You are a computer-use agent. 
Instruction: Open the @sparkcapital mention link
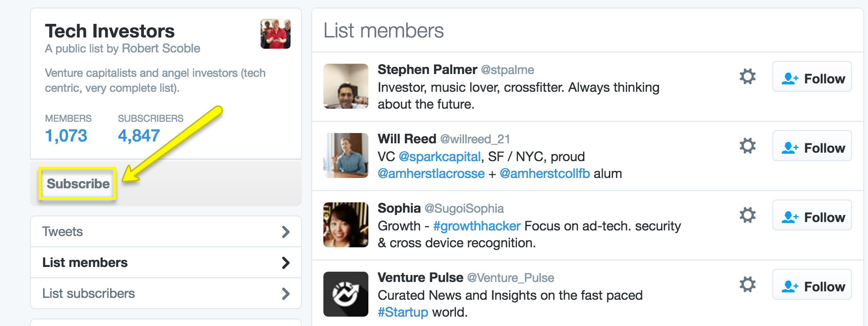[x=440, y=156]
